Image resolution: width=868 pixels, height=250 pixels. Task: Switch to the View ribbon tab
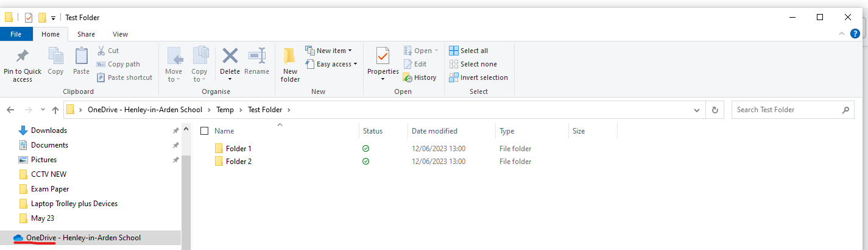pyautogui.click(x=120, y=34)
